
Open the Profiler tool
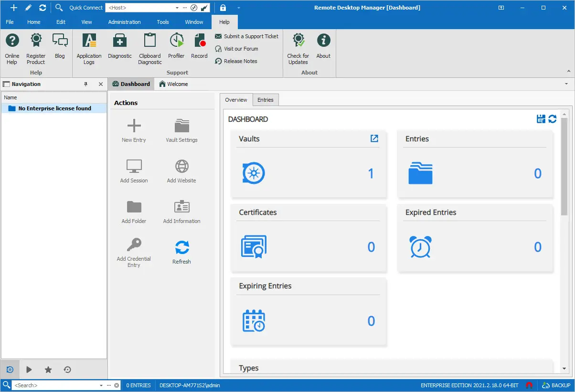176,45
